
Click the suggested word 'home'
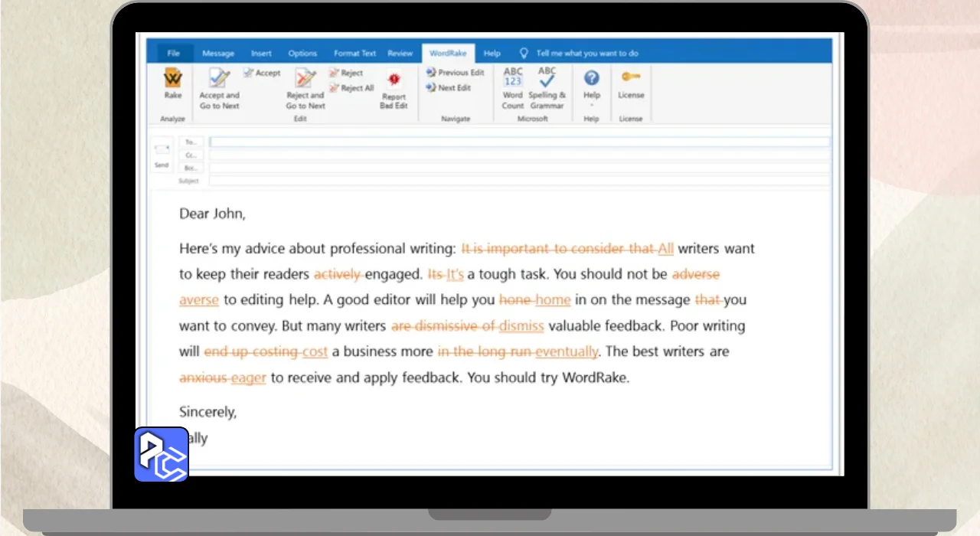(x=553, y=300)
